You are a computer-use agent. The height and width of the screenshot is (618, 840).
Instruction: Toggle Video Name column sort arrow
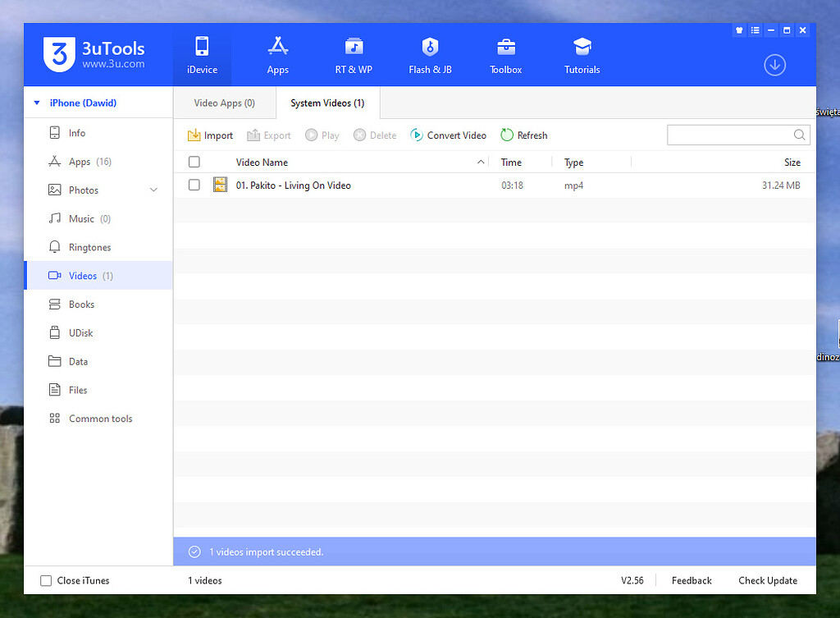click(480, 162)
